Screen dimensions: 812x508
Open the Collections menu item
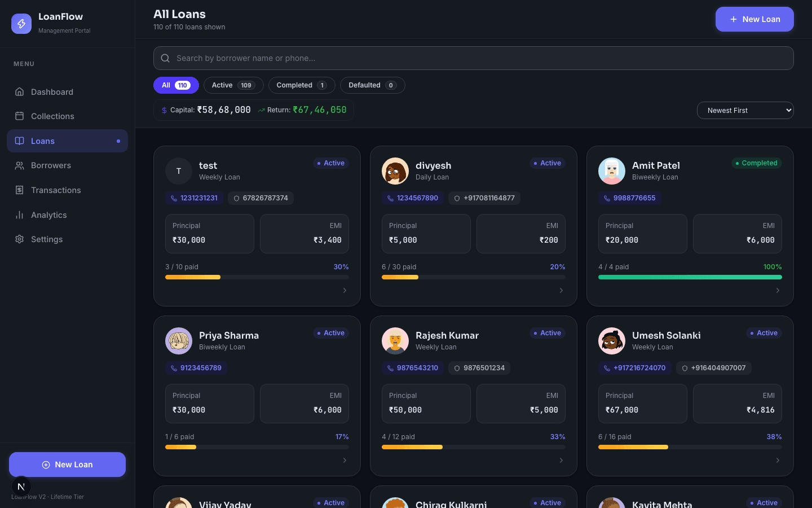click(x=67, y=116)
